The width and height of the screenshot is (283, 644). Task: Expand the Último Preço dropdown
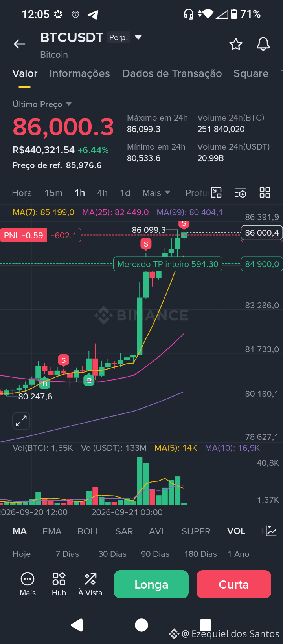pyautogui.click(x=69, y=104)
